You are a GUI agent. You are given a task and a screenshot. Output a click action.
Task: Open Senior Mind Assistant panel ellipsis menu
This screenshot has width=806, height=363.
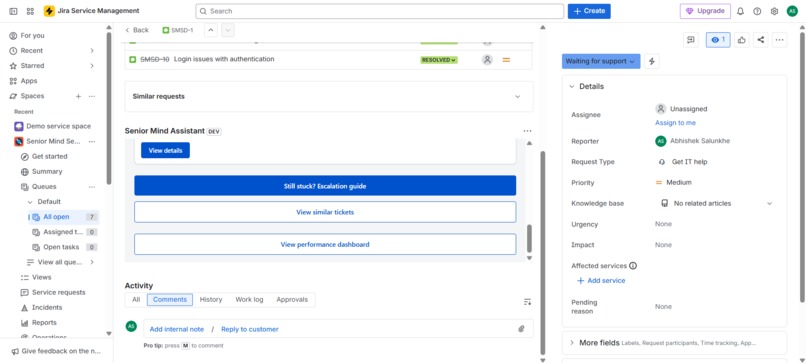pyautogui.click(x=527, y=131)
